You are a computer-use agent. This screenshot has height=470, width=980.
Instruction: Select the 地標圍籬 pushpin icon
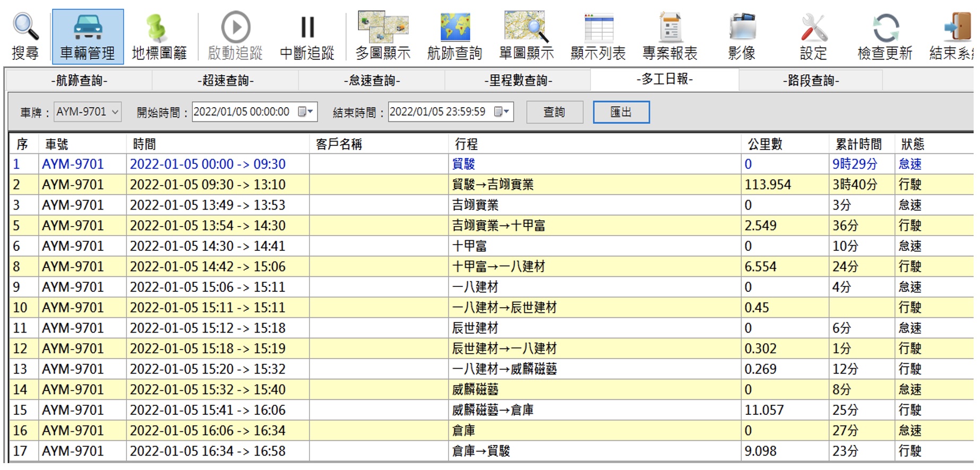pyautogui.click(x=158, y=28)
